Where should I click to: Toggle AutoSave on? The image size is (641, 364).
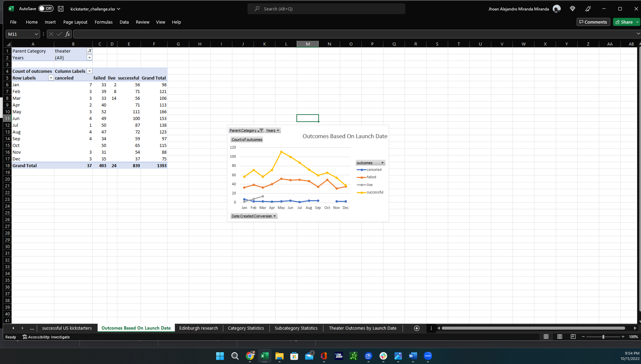(x=46, y=8)
